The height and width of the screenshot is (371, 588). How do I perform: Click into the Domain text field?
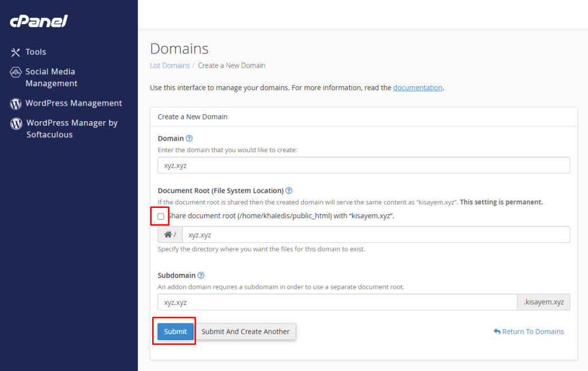tap(363, 165)
